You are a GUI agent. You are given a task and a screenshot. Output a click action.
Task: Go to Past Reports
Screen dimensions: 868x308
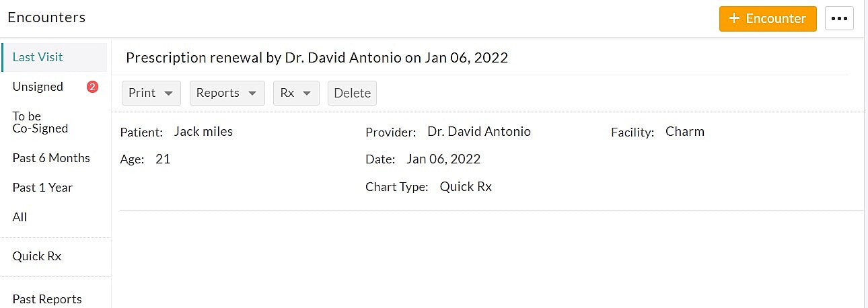(47, 299)
